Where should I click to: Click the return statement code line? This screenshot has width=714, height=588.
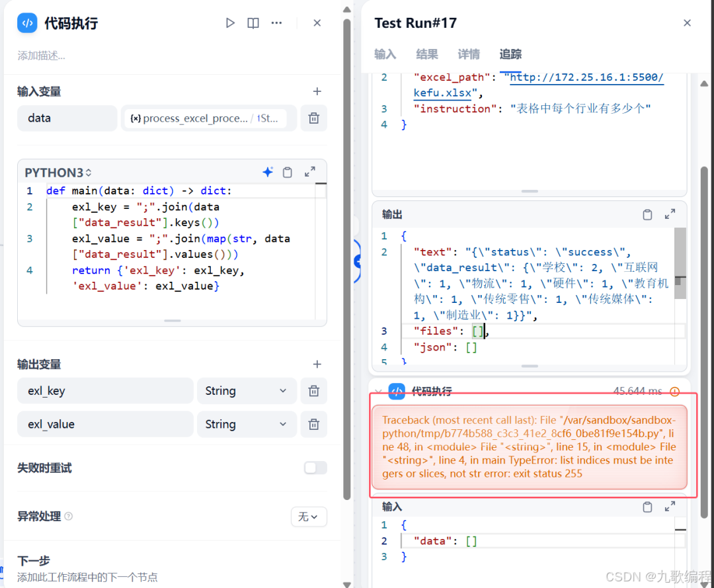pyautogui.click(x=158, y=278)
